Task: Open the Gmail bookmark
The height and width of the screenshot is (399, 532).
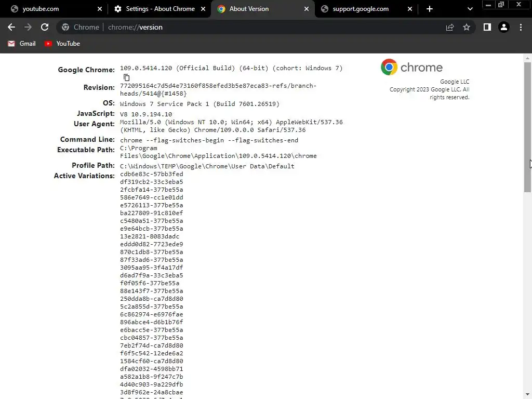Action: click(x=22, y=44)
